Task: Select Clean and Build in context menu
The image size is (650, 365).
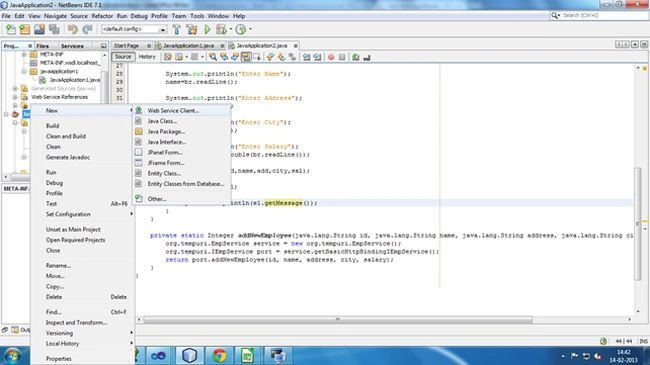Action: [82, 136]
